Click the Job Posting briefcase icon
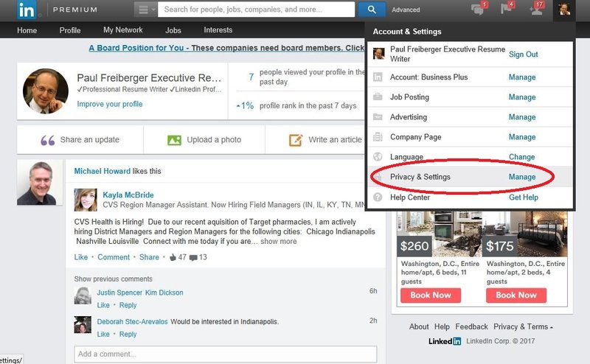Viewport: 590px width, 364px height. [378, 97]
